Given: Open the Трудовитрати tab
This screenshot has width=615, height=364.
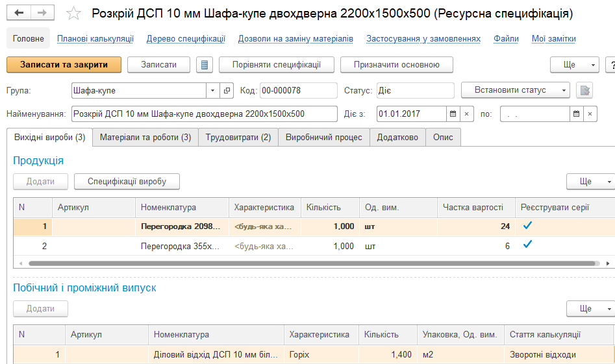Looking at the screenshot, I should (238, 137).
